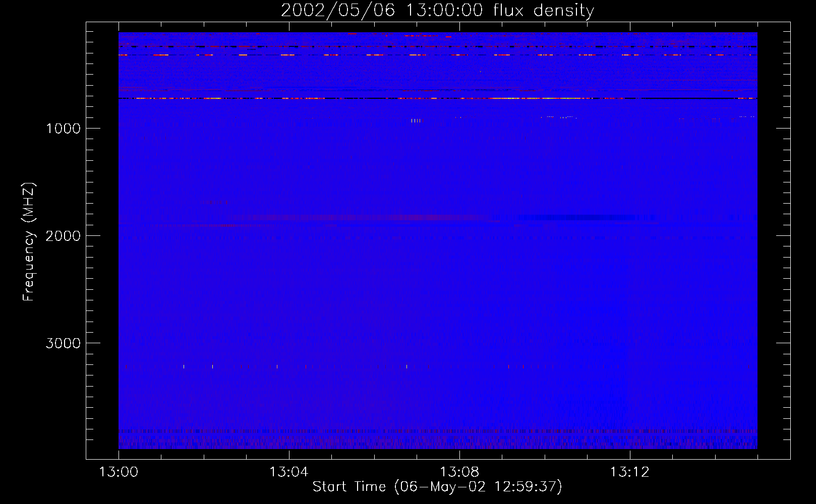Click the 13:00 time tick label
The width and height of the screenshot is (816, 504).
coord(119,472)
